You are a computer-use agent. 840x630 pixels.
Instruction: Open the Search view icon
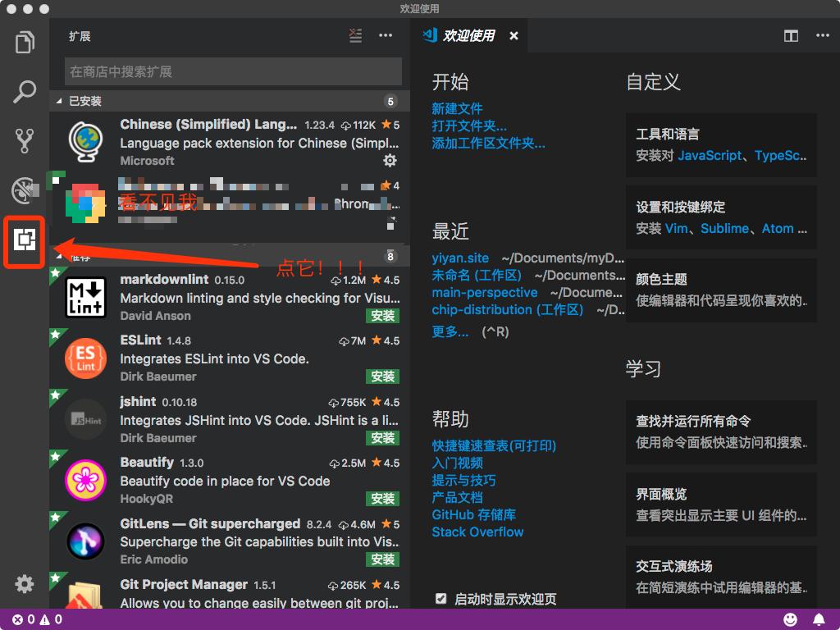(x=24, y=90)
